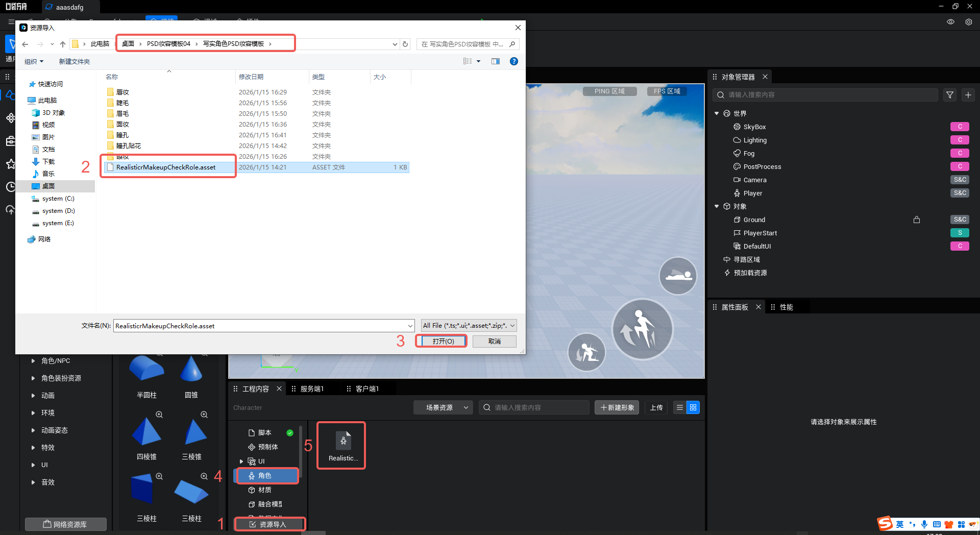Image resolution: width=980 pixels, height=535 pixels.
Task: Open the scene resources dropdown
Action: [443, 407]
